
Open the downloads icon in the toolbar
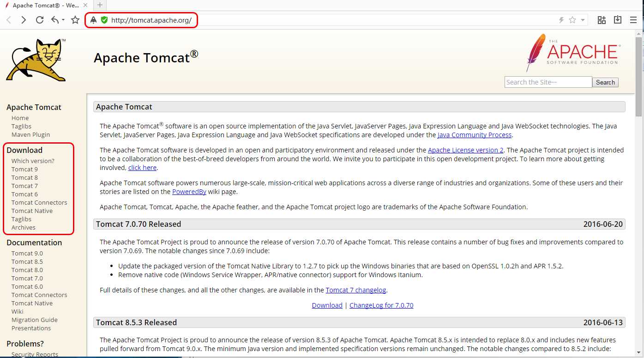point(618,20)
